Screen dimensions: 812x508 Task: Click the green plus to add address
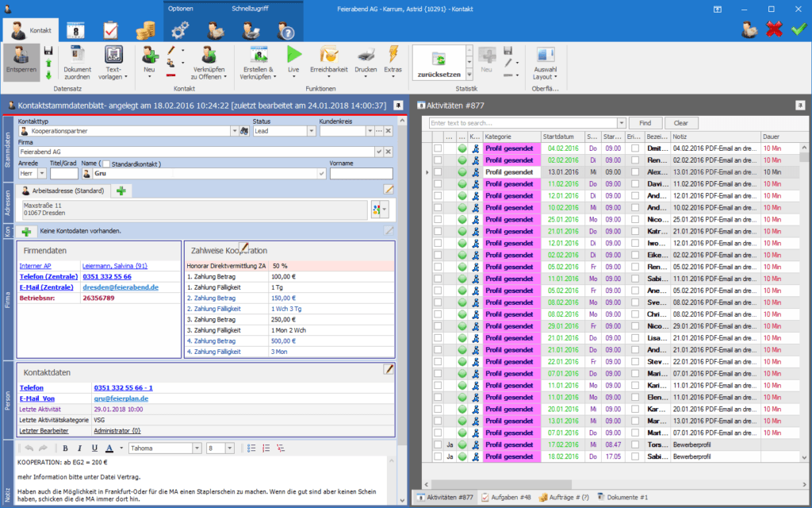(x=121, y=190)
